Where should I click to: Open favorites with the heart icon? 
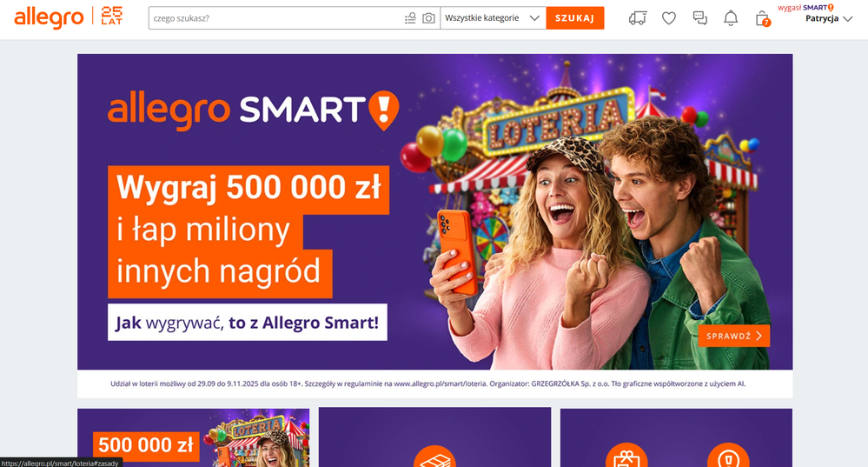(669, 18)
